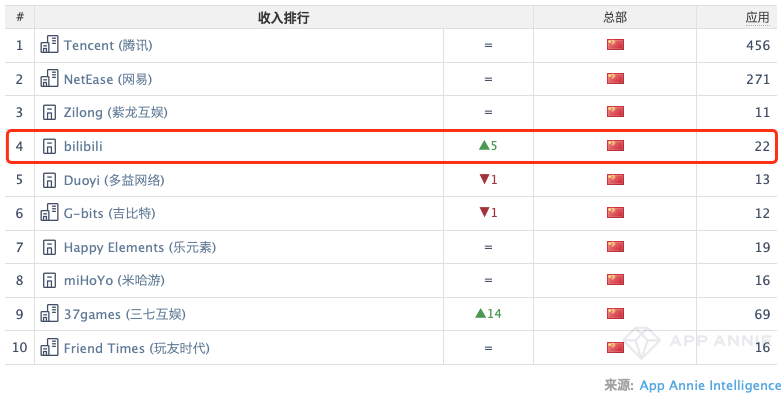Click the building icon beside 37games
The image size is (781, 403).
pyautogui.click(x=49, y=314)
